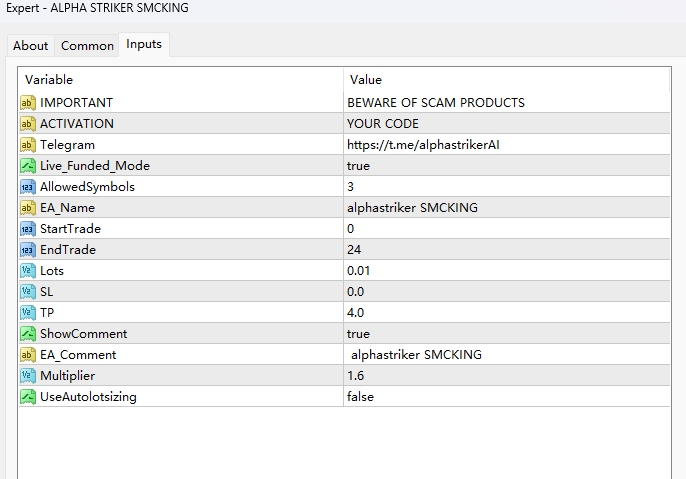This screenshot has width=686, height=479.
Task: Open the Common tab
Action: point(87,45)
